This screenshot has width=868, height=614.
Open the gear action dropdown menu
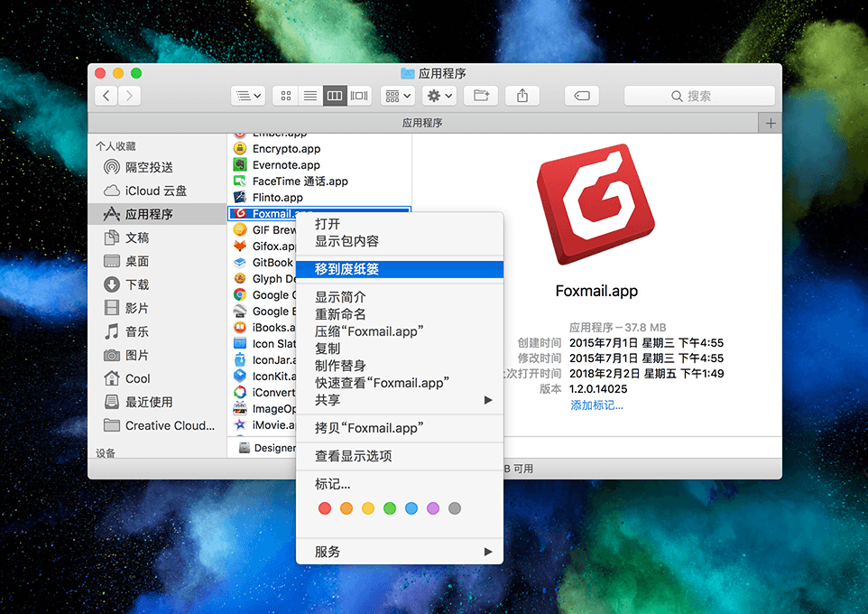pyautogui.click(x=439, y=96)
